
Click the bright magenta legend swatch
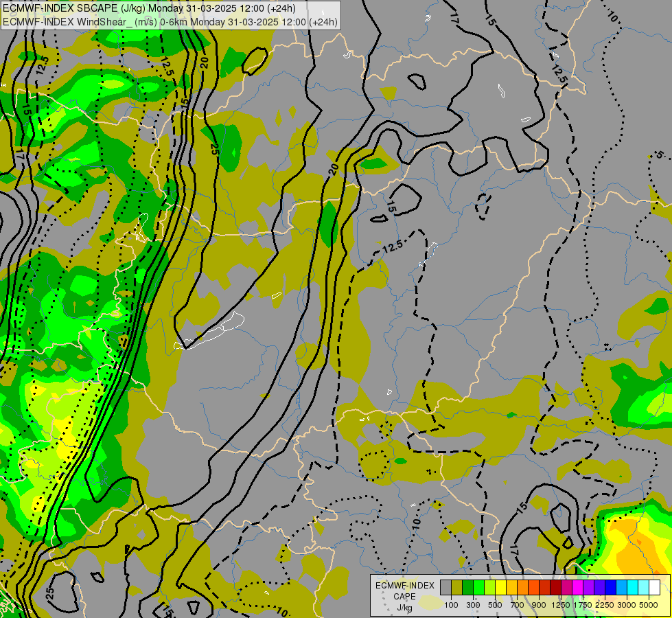point(578,587)
